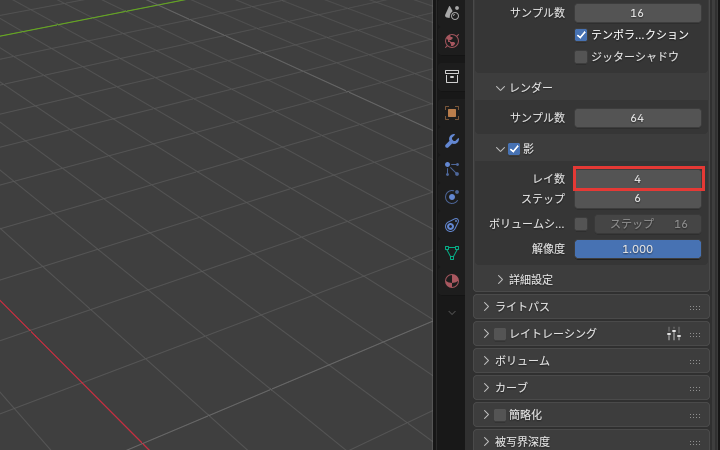
Task: Click the viewport サンプル数 field showing 16
Action: (638, 13)
